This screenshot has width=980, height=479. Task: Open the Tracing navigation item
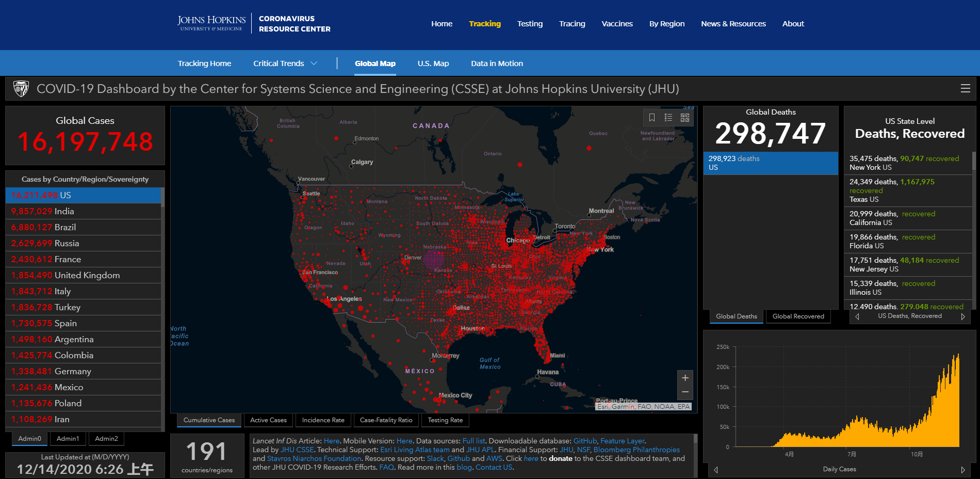[572, 24]
